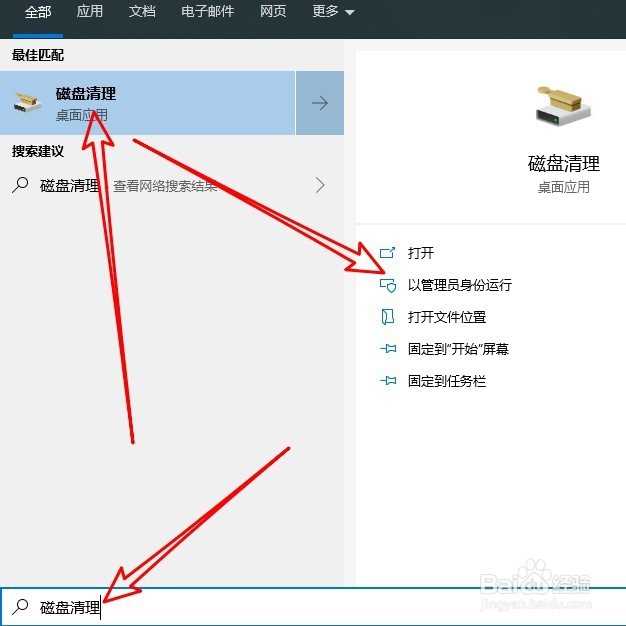The image size is (626, 626).
Task: Click the large Disk Cleanup drive icon
Action: pyautogui.click(x=563, y=106)
